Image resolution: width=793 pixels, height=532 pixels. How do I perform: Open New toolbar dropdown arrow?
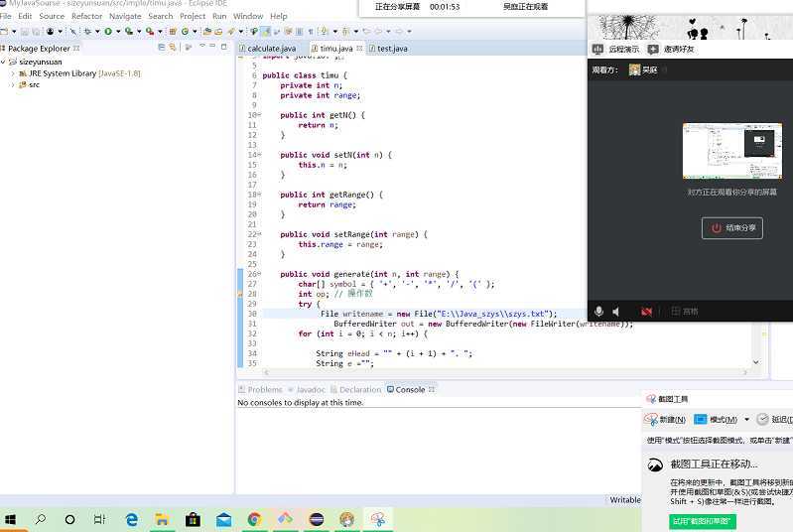pyautogui.click(x=14, y=32)
